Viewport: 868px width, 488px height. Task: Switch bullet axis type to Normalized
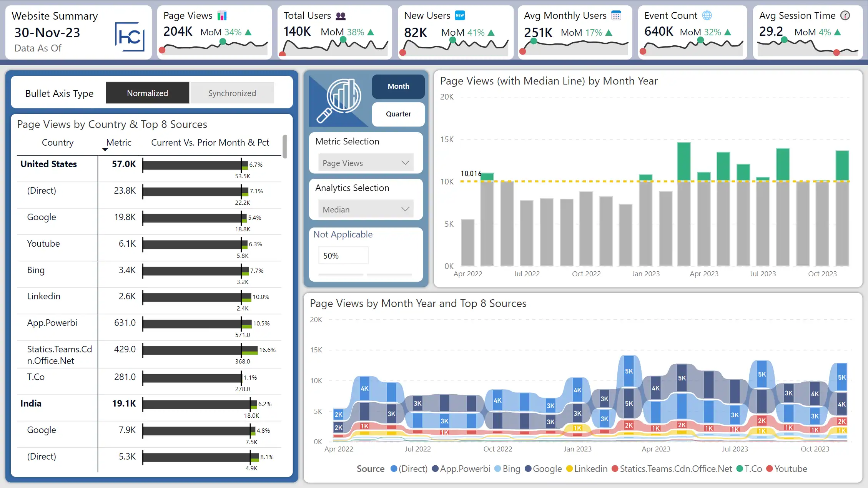click(147, 93)
